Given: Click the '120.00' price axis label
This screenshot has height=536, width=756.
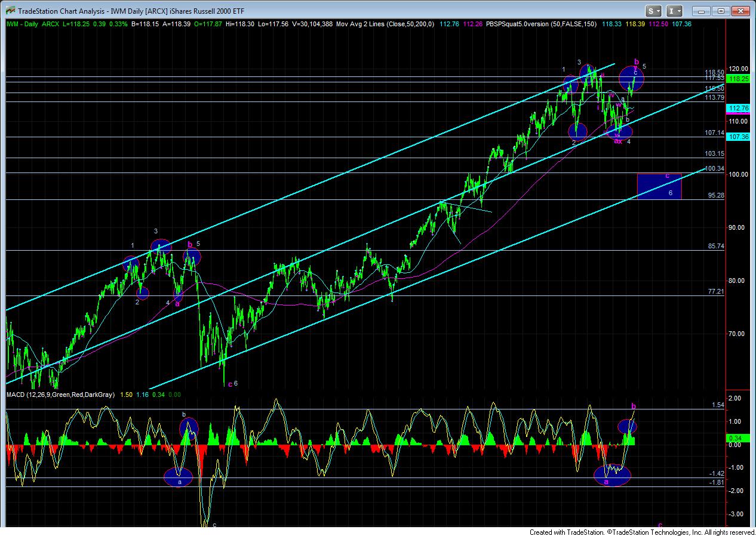Looking at the screenshot, I should [739, 69].
